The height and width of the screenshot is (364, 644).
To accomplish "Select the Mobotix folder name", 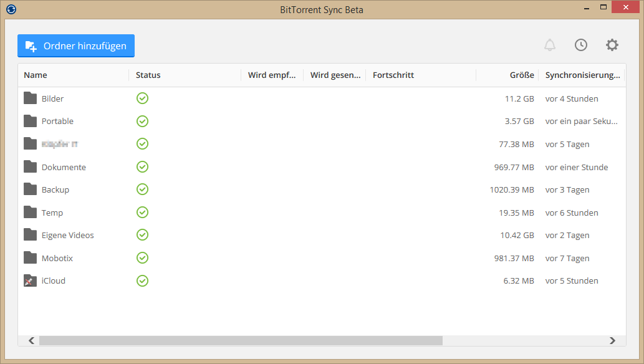I will 57,259.
